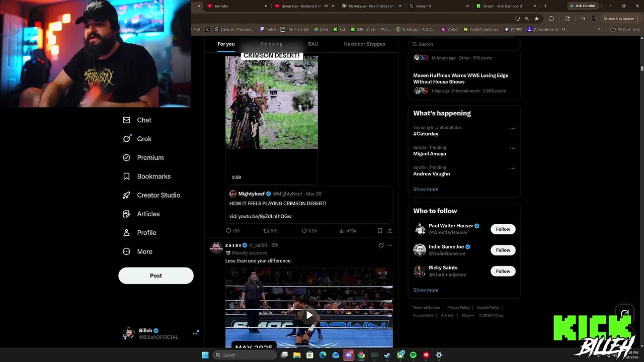Play the wrestling video in xaibii post
The width and height of the screenshot is (644, 362).
click(x=309, y=315)
